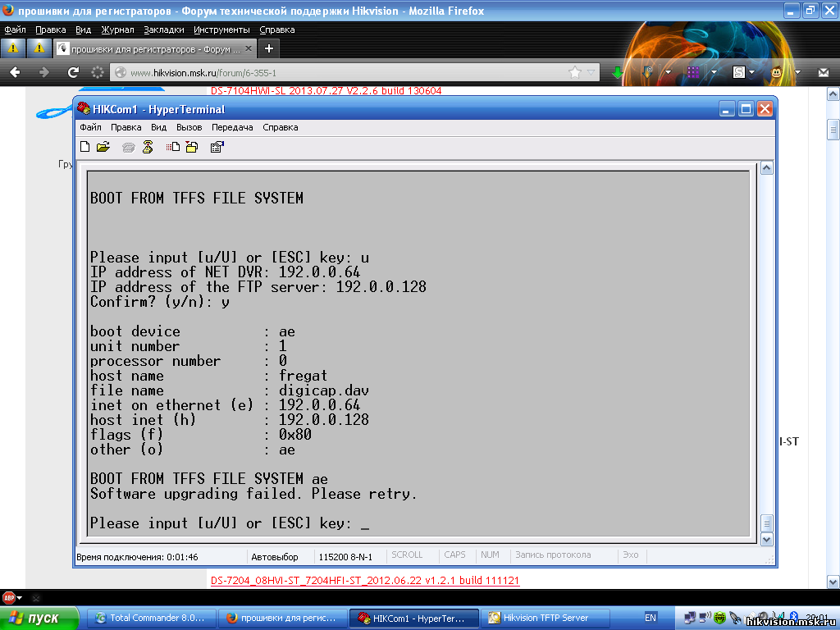
Task: Select the second pinned warning tab
Action: (x=39, y=48)
